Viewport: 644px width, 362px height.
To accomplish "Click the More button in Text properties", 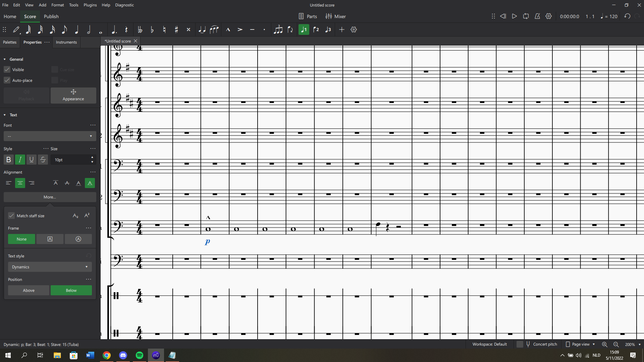I will coord(49,197).
